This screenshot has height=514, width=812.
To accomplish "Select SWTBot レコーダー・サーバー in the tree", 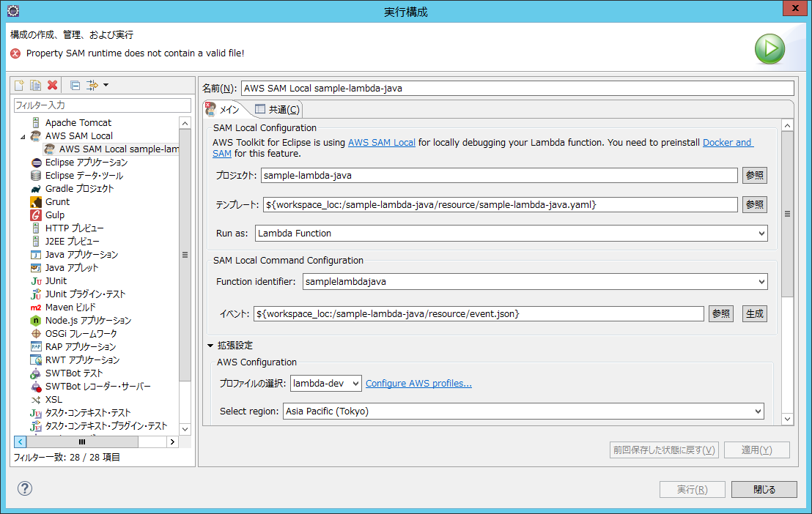I will coord(98,387).
